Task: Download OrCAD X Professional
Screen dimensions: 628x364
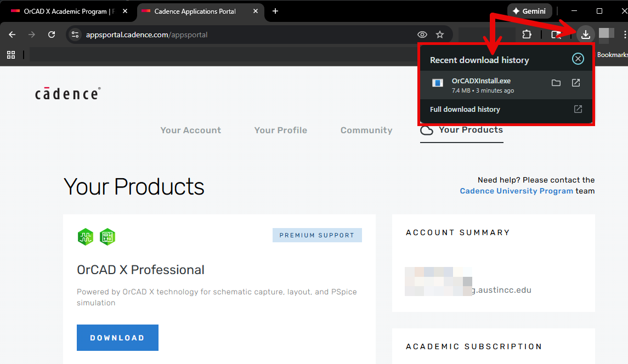Action: (x=117, y=338)
